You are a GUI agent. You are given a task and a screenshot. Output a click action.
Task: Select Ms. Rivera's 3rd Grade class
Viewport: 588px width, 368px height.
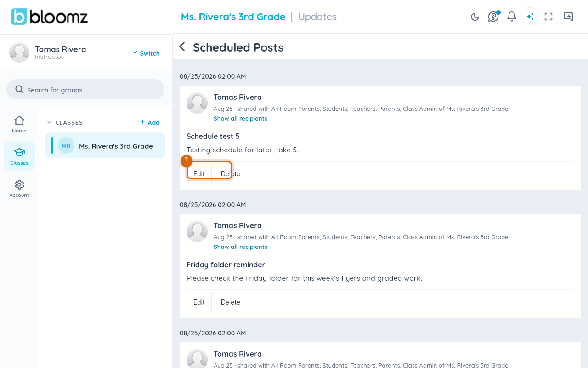pos(105,145)
